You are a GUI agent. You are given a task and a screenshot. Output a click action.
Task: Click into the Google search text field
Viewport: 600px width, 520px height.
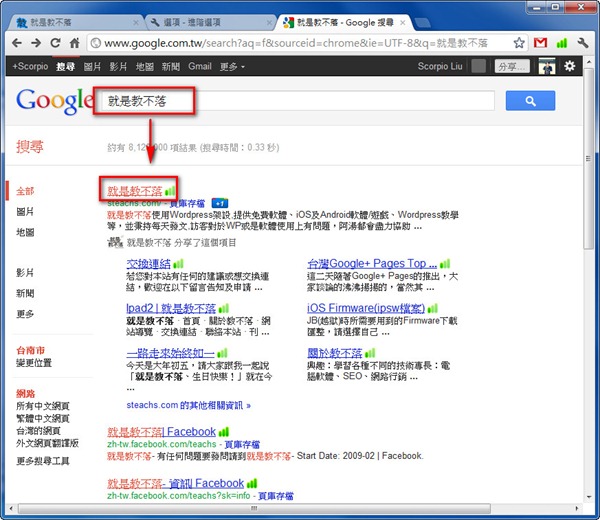(x=298, y=101)
